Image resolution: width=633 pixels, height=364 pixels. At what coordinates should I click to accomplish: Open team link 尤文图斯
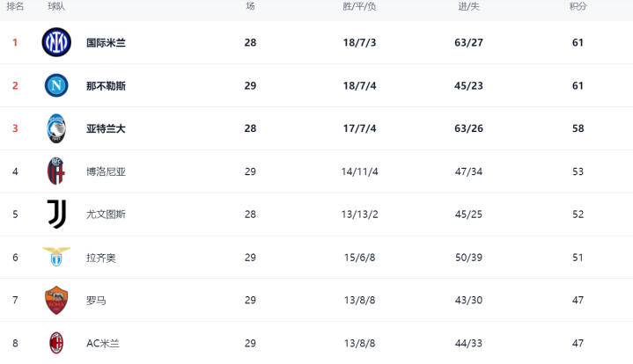coord(106,215)
